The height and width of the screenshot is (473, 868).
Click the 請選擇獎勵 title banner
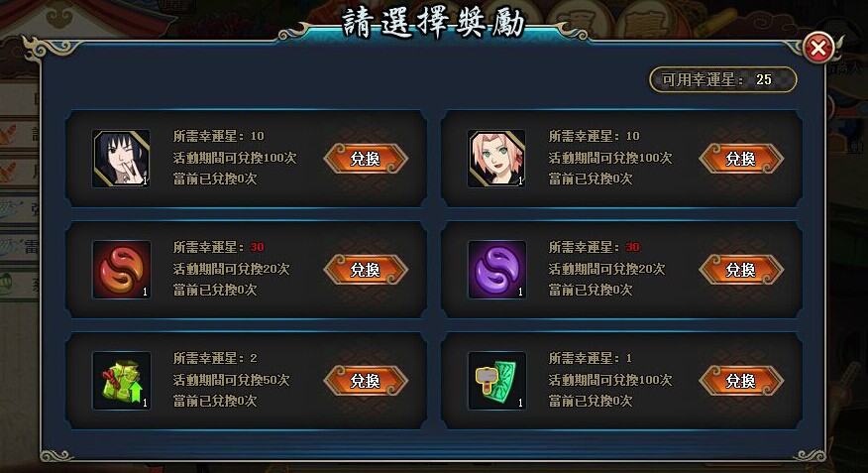tap(433, 23)
